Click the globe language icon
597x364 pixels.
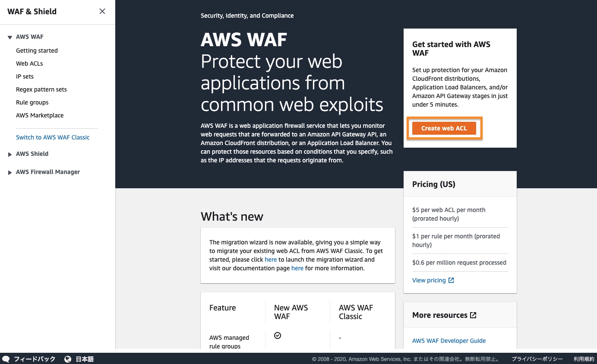click(x=68, y=359)
